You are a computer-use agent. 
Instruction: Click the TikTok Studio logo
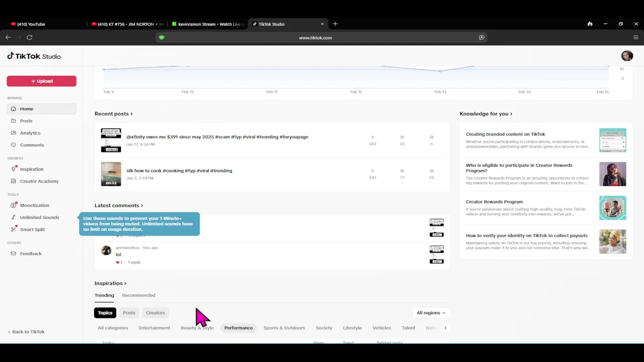click(x=34, y=56)
